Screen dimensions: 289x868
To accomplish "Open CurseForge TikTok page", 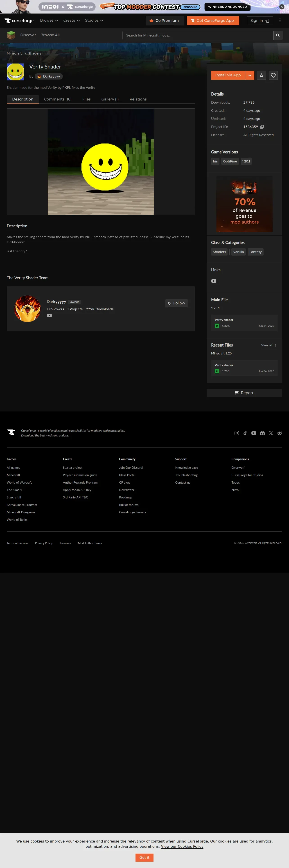I will 245,433.
